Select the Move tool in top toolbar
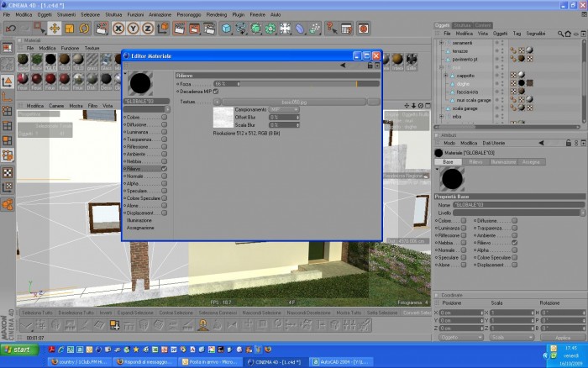Screen dimensions: 588x368 (x=55, y=29)
